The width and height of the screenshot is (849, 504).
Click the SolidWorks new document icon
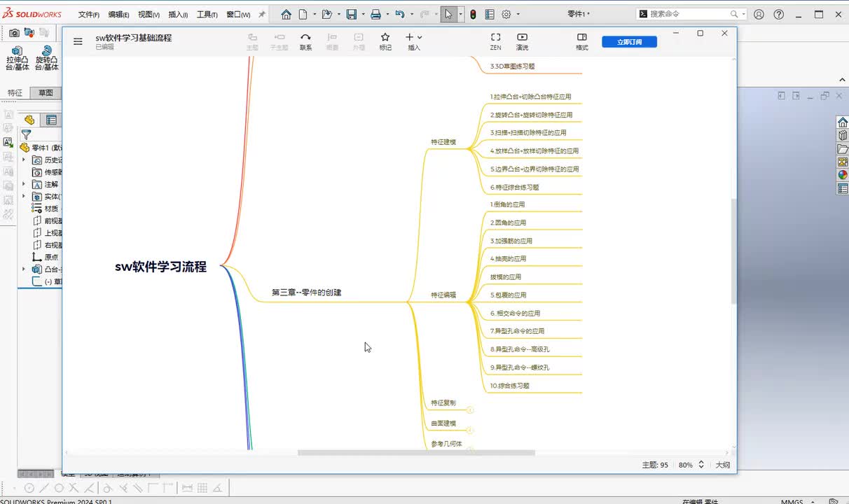[303, 14]
